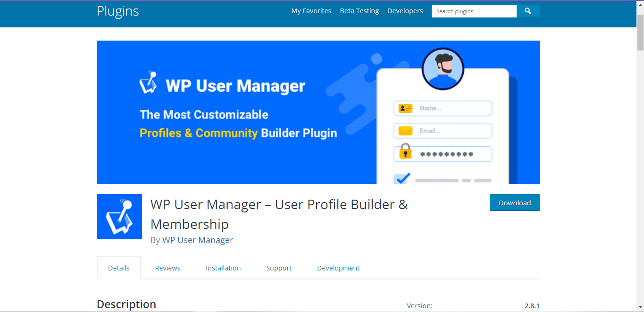
Task: Click the WP User Manager banner logo
Action: 149,83
